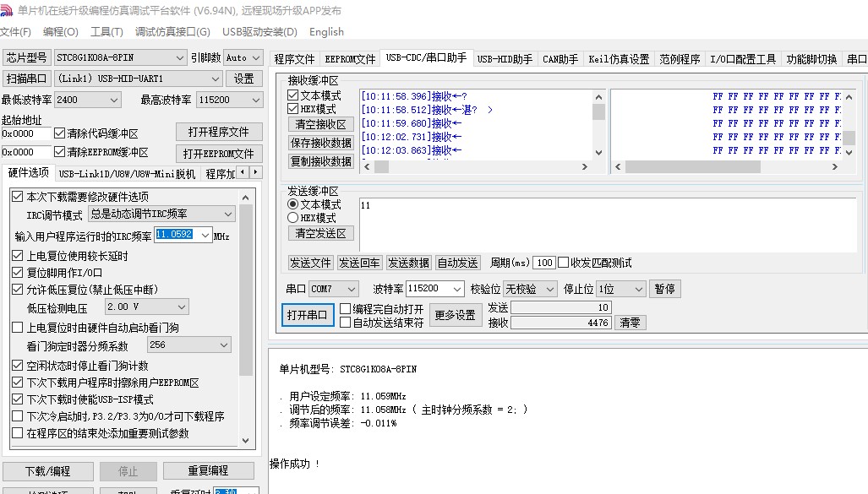Switch language via English menu

point(326,32)
